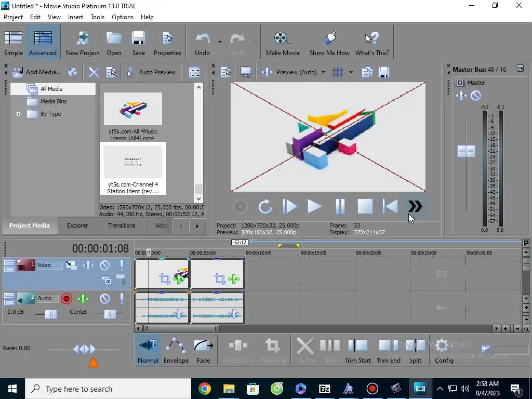The image size is (532, 399).
Task: Go to start of project
Action: [390, 206]
